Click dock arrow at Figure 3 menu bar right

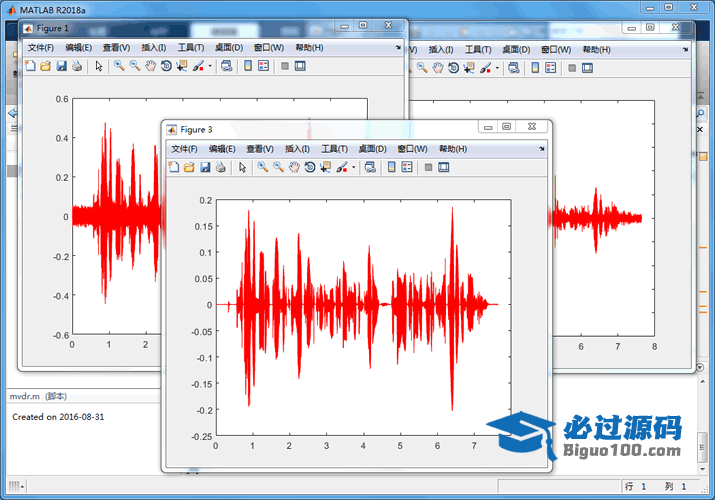541,149
